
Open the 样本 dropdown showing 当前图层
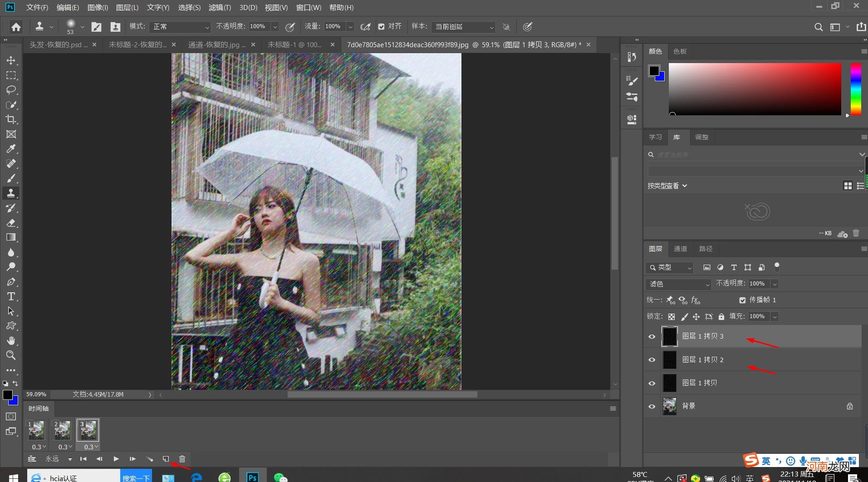coord(463,27)
